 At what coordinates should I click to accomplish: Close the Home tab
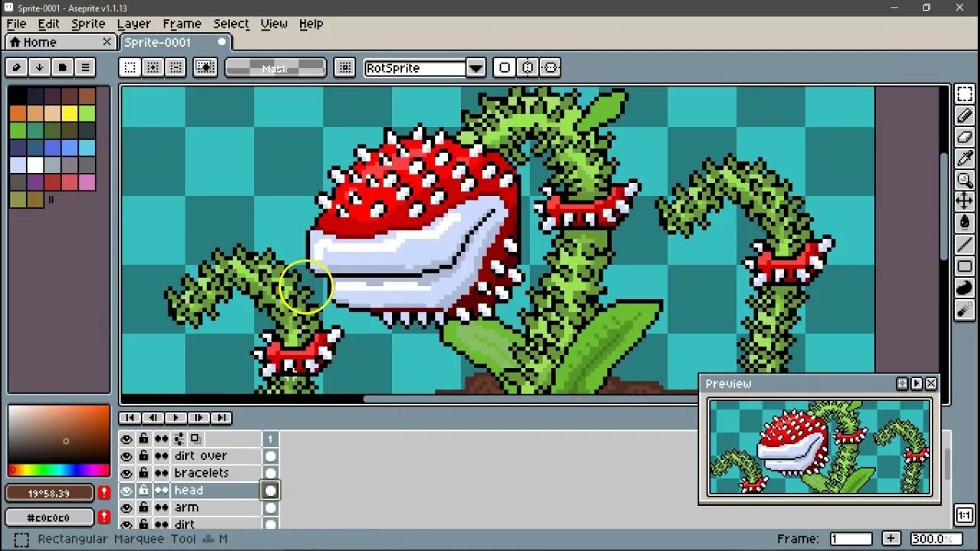click(x=107, y=42)
